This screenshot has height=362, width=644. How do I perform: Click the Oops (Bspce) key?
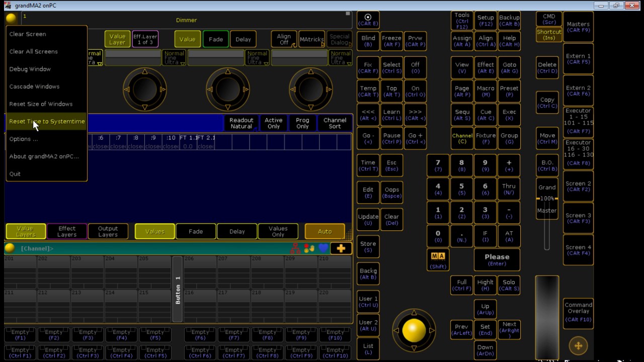click(x=391, y=193)
